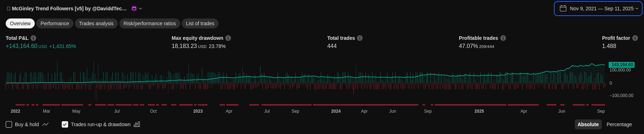Screen dimensions: 644x134
Task: Go to Risk/performance ratios tab
Action: click(x=150, y=23)
